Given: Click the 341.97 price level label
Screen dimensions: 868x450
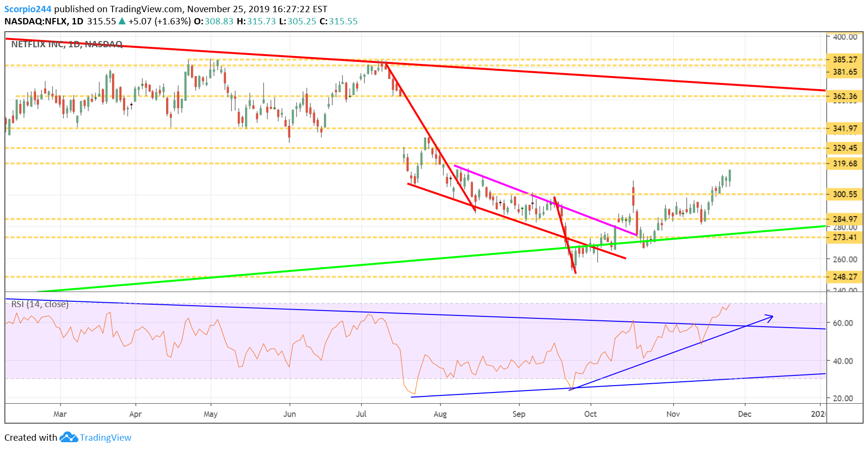Looking at the screenshot, I should click(x=845, y=128).
